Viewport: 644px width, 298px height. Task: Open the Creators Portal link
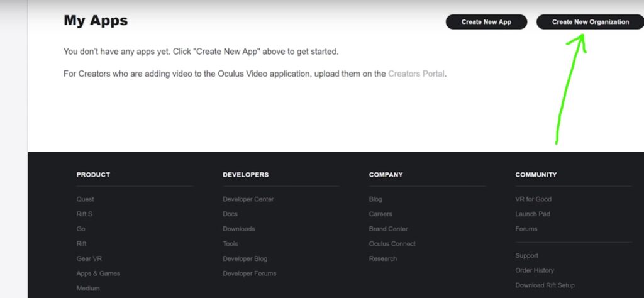click(x=416, y=74)
